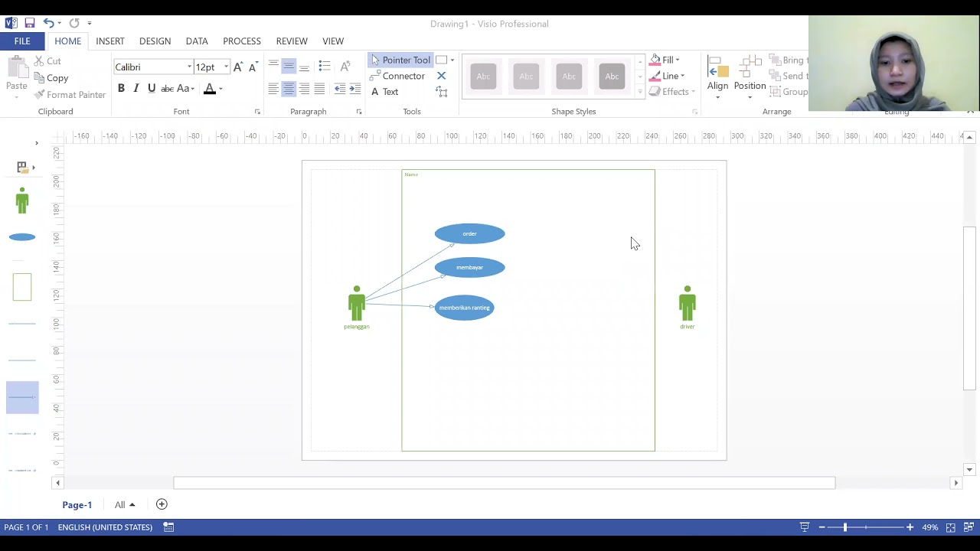Select the Rectangle drawing tool
980x551 pixels.
(441, 60)
